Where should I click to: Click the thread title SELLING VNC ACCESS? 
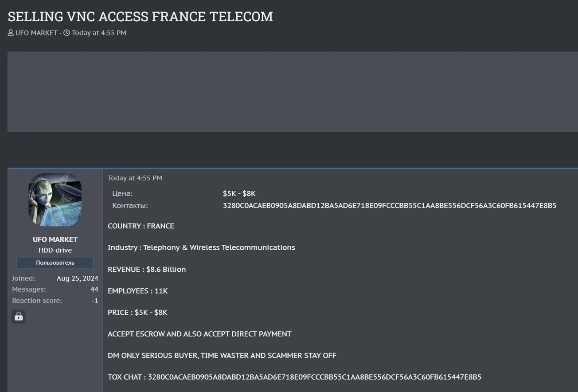click(x=140, y=16)
